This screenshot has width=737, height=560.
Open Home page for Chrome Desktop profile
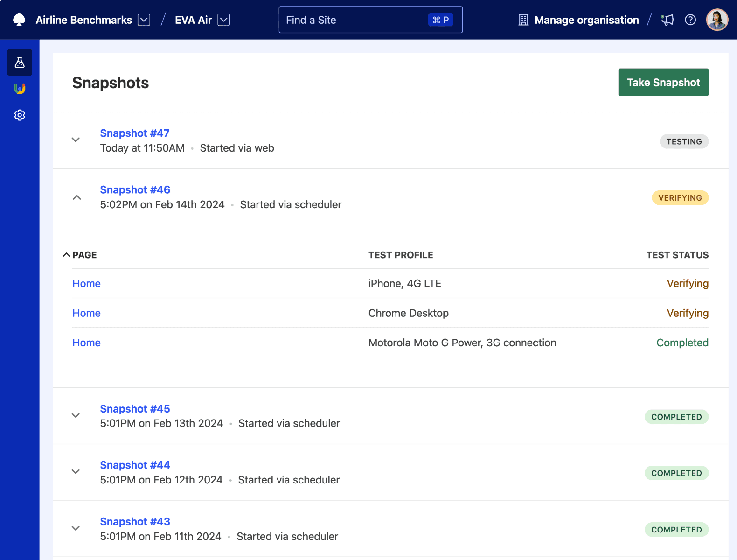(86, 313)
